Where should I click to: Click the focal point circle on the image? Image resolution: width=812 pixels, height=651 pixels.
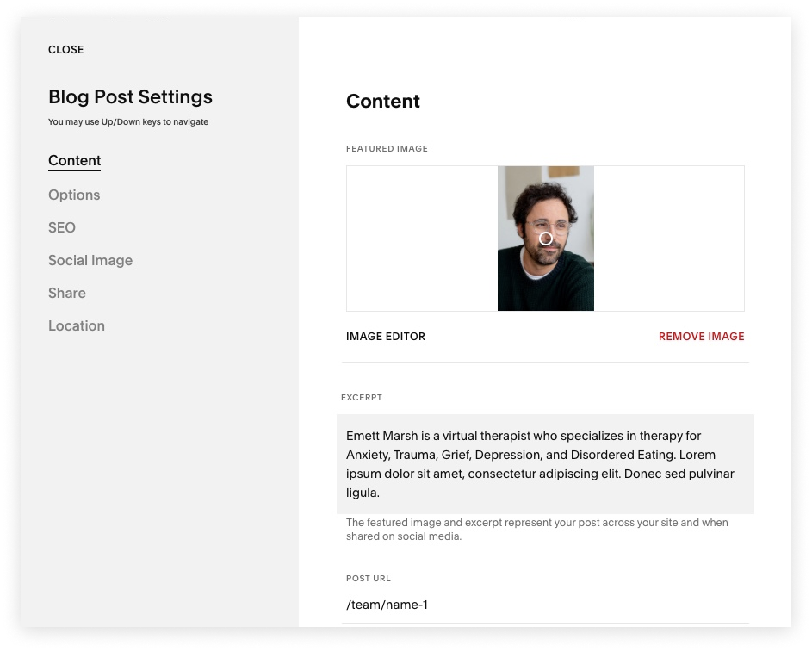click(x=545, y=239)
